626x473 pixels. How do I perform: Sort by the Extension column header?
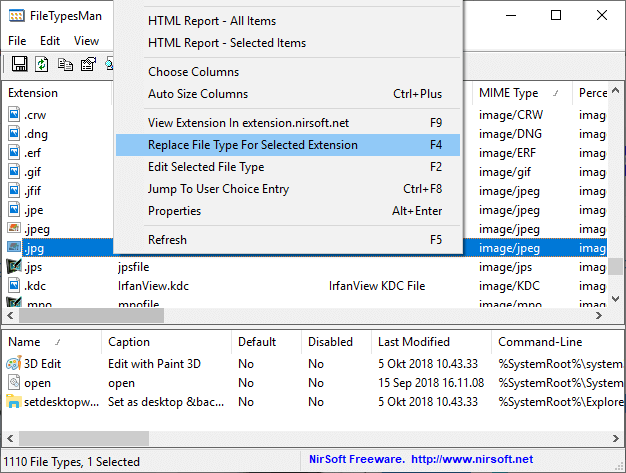(57, 93)
